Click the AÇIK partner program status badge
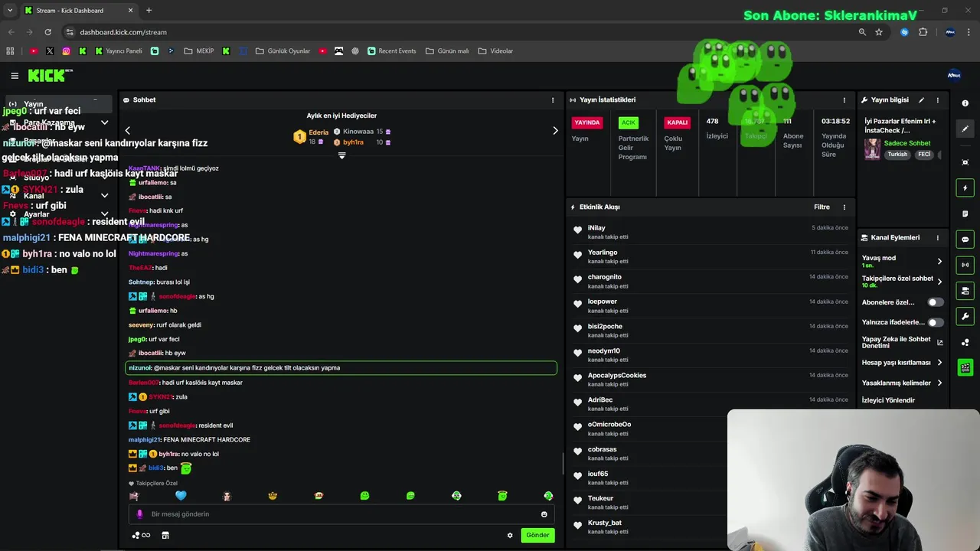Screen dimensions: 980x551 pos(629,122)
